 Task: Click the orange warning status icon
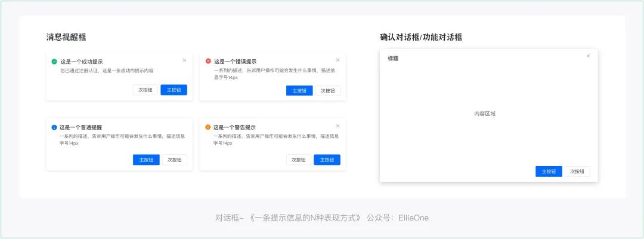tap(208, 127)
